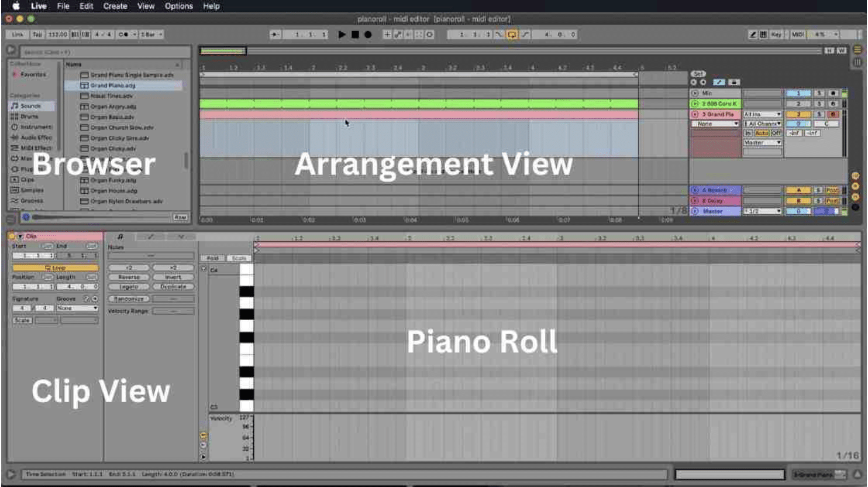
Task: Open the Master output routing dropdown
Action: (762, 142)
